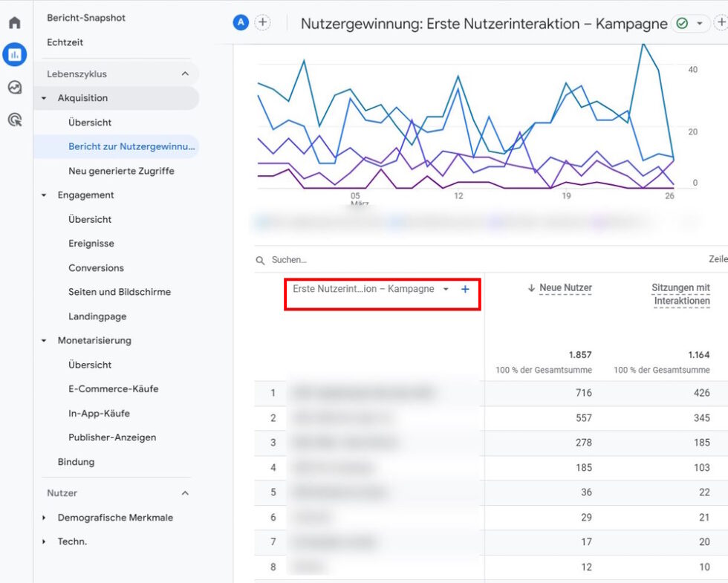Click the magnifier icon in the table search bar

coord(259,260)
